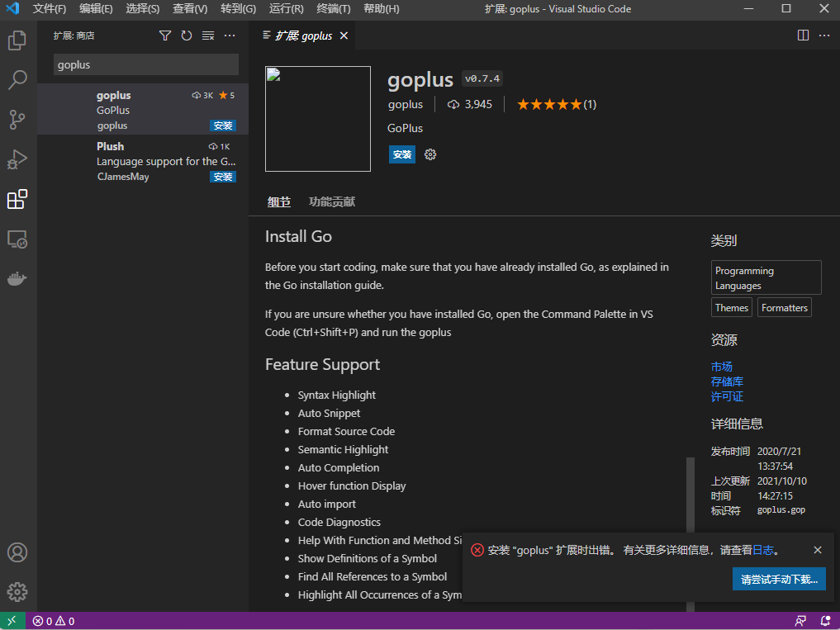Open the Remote Explorer view
This screenshot has width=840, height=630.
[17, 239]
